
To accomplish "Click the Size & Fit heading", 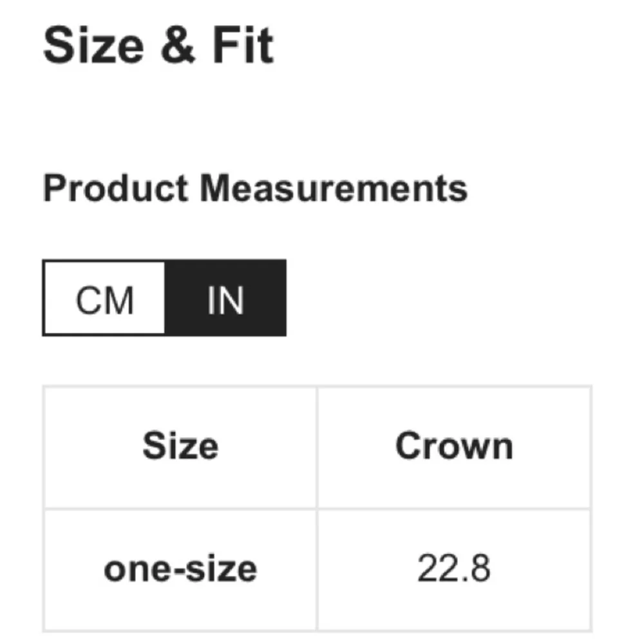I will pyautogui.click(x=158, y=45).
